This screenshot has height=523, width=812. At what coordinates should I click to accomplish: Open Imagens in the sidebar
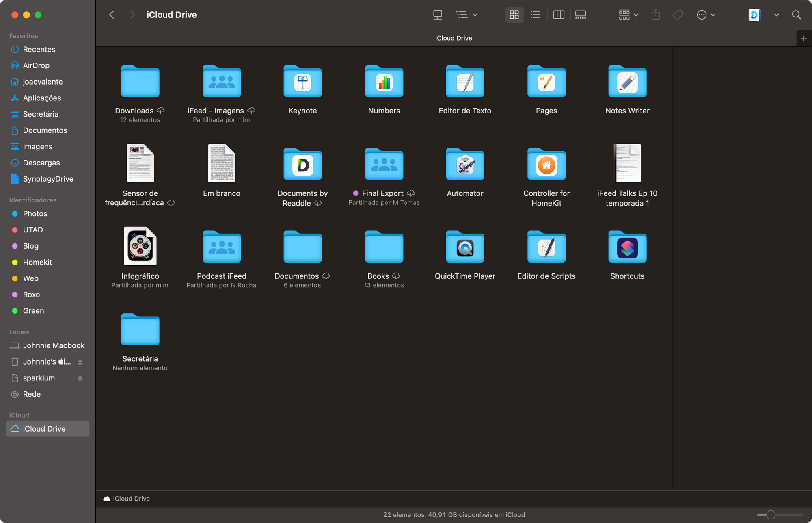click(x=48, y=147)
